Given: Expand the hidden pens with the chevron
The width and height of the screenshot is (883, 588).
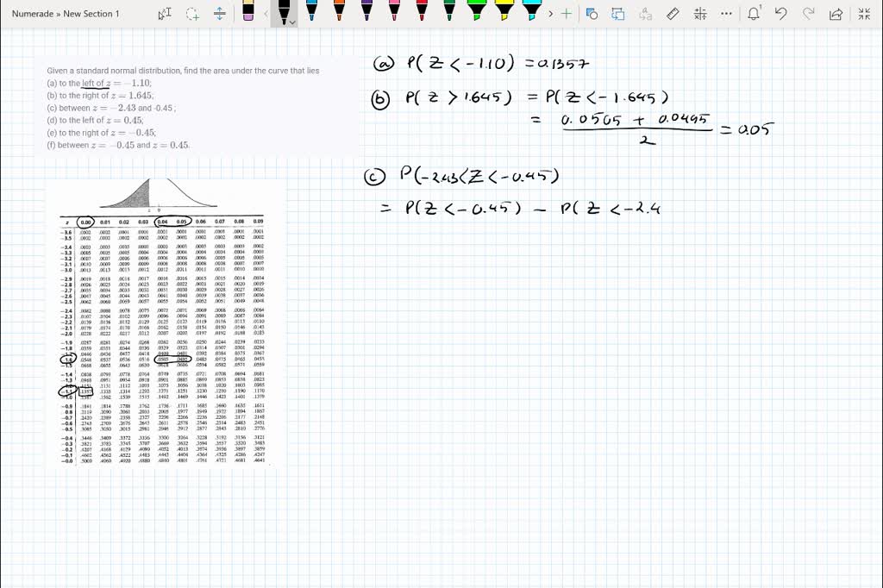Looking at the screenshot, I should [549, 13].
